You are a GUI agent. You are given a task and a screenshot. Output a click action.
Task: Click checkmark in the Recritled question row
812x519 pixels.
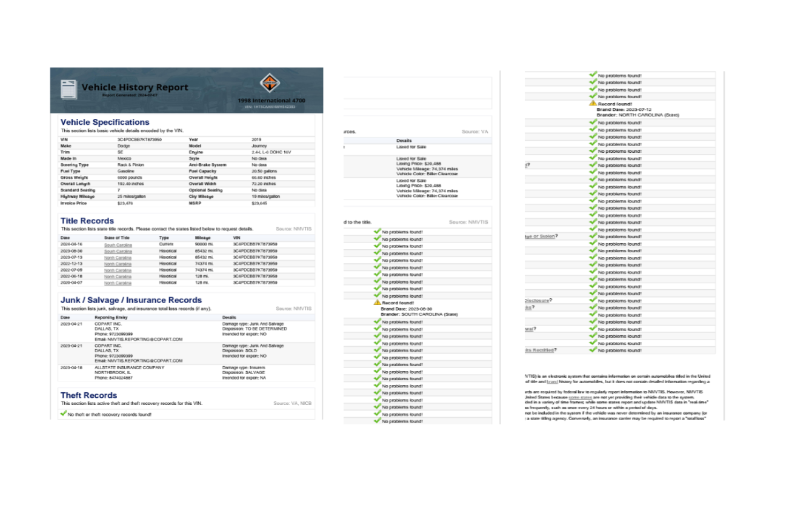pos(593,350)
